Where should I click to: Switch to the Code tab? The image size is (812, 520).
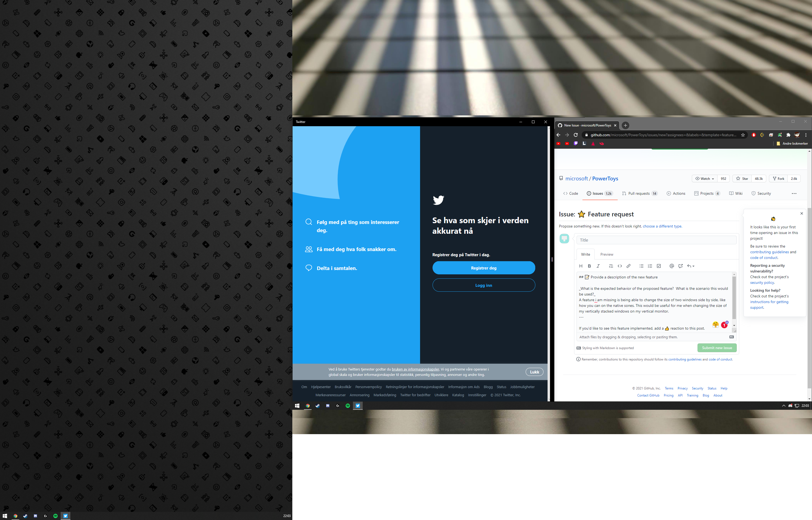click(571, 193)
